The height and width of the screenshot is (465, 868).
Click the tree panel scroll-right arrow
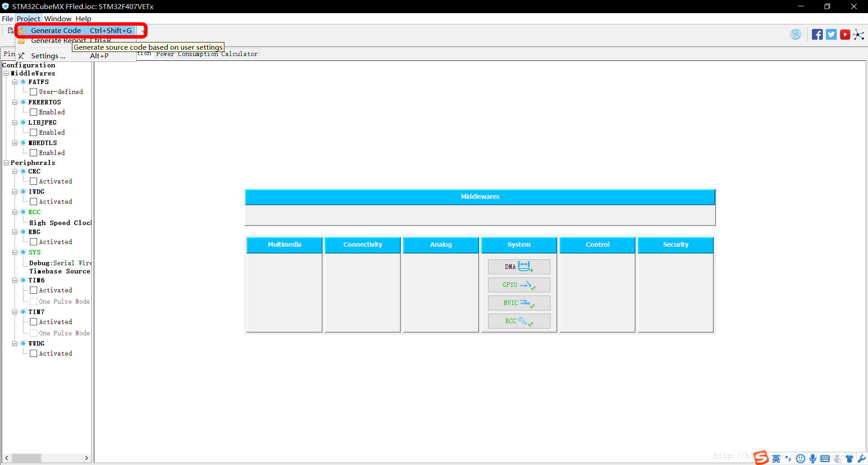[x=86, y=458]
